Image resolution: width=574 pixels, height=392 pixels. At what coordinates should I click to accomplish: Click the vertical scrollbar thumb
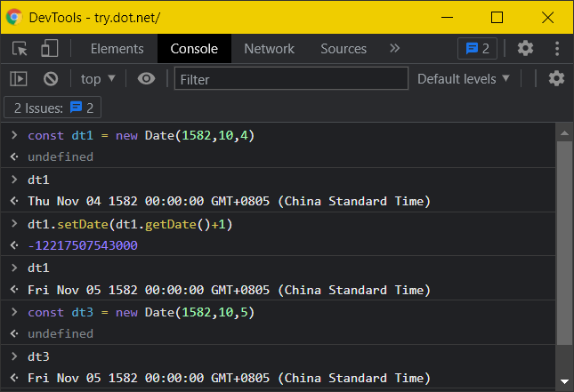pos(564,243)
